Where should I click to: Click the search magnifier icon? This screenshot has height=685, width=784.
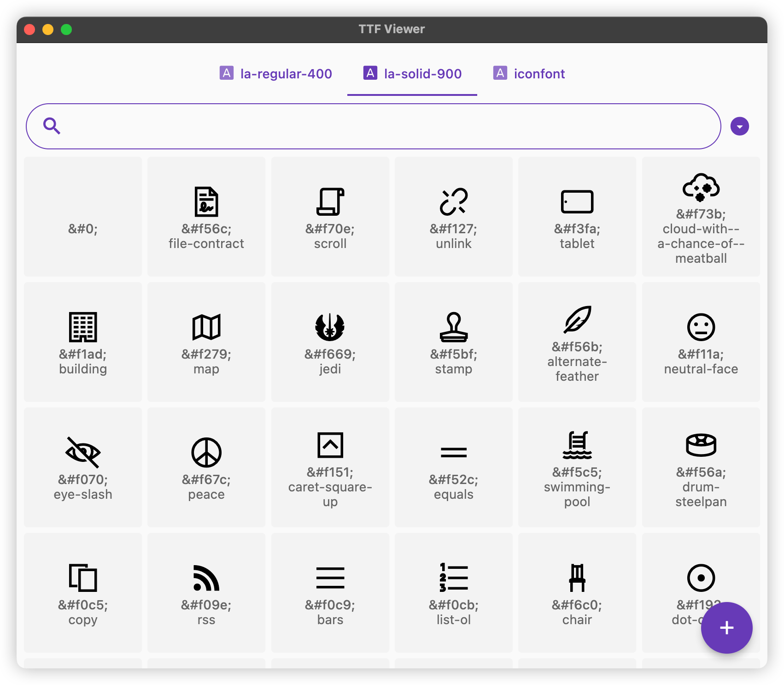(52, 126)
